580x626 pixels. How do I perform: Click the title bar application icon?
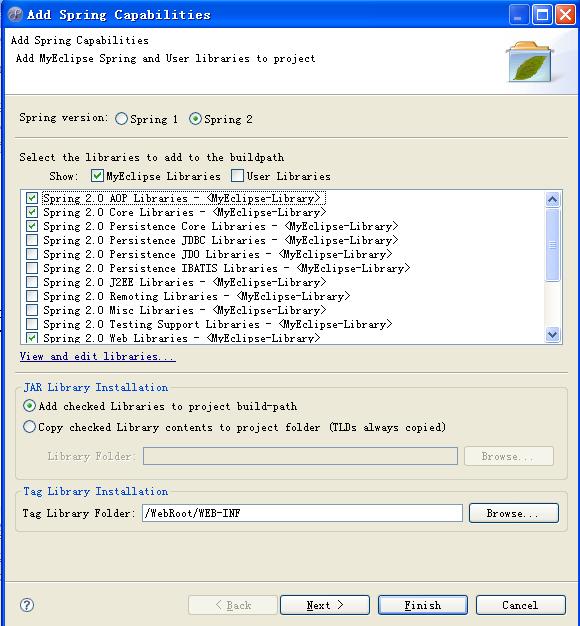15,14
